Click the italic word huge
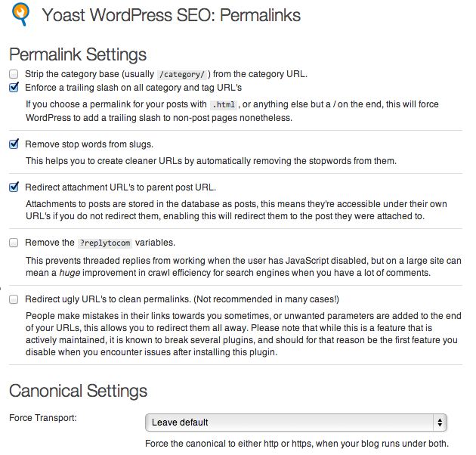 (x=70, y=273)
